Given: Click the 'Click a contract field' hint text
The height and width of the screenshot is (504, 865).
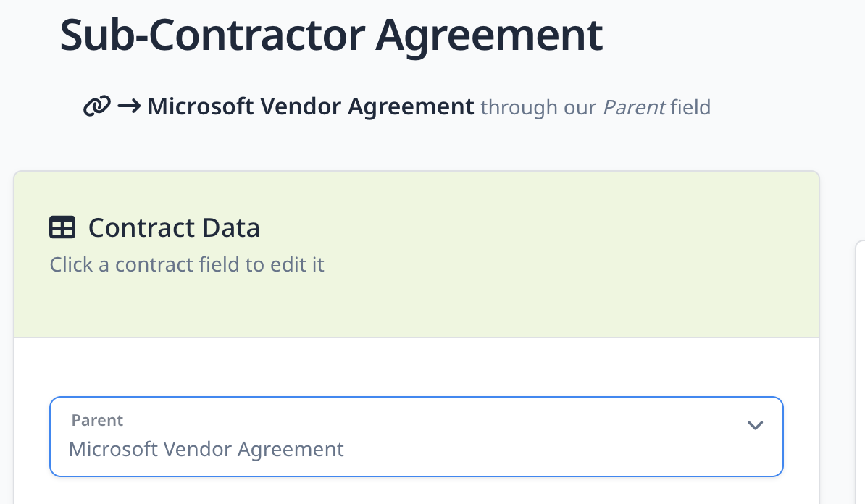Looking at the screenshot, I should pyautogui.click(x=187, y=264).
